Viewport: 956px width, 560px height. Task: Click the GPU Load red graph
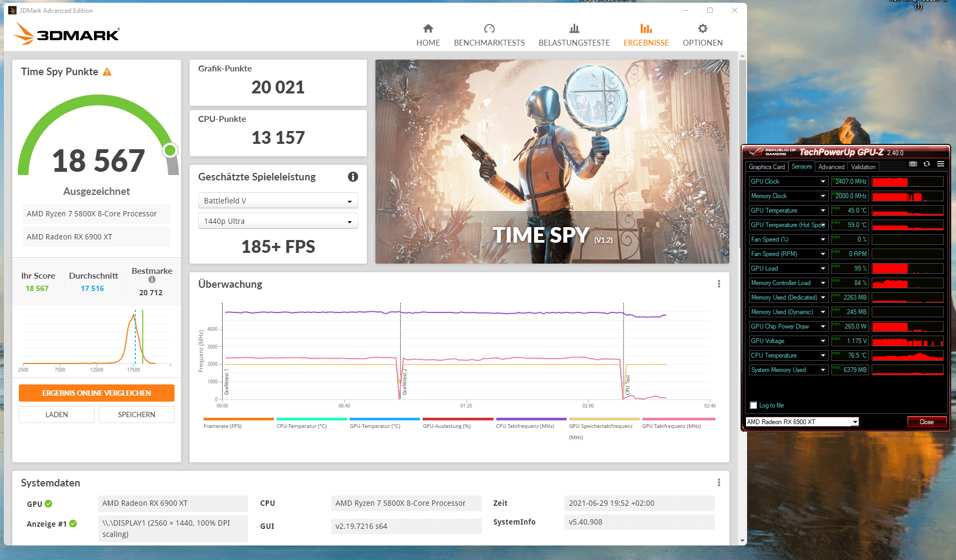pyautogui.click(x=908, y=268)
